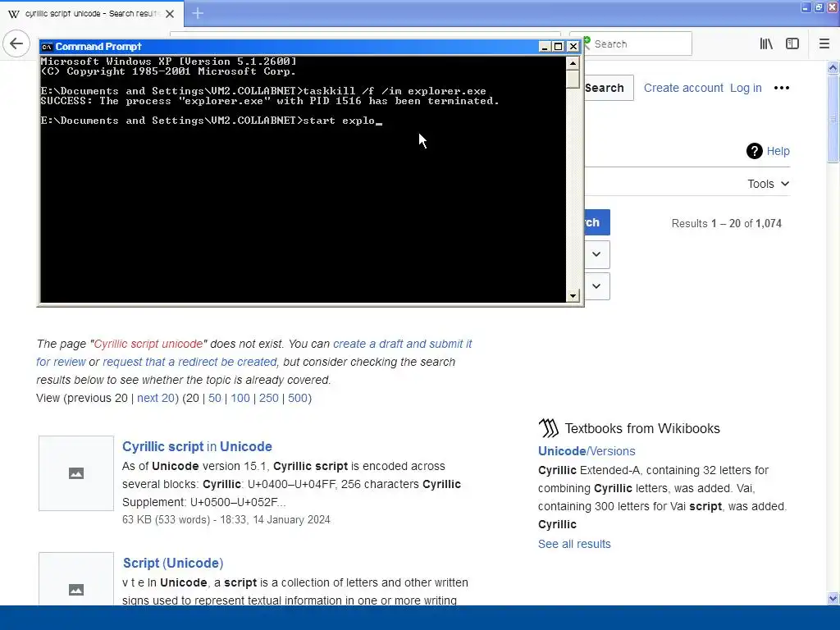Click browser page scroll-down arrow

coord(833,598)
